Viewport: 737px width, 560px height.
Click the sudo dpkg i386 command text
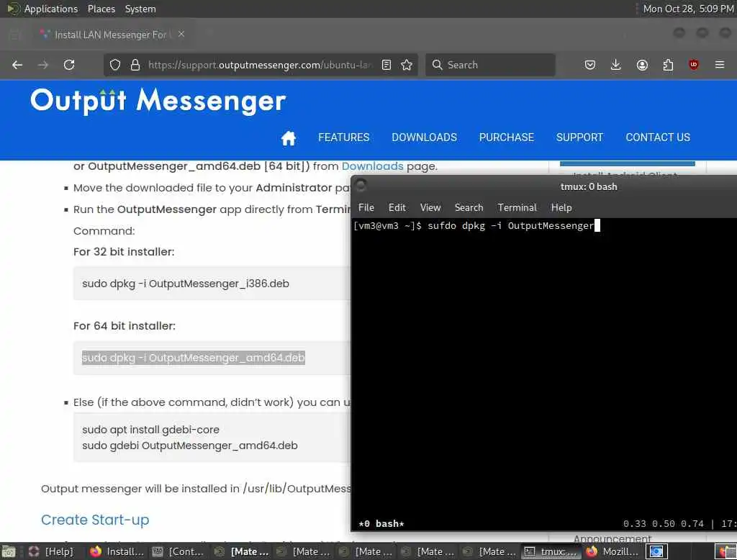186,284
